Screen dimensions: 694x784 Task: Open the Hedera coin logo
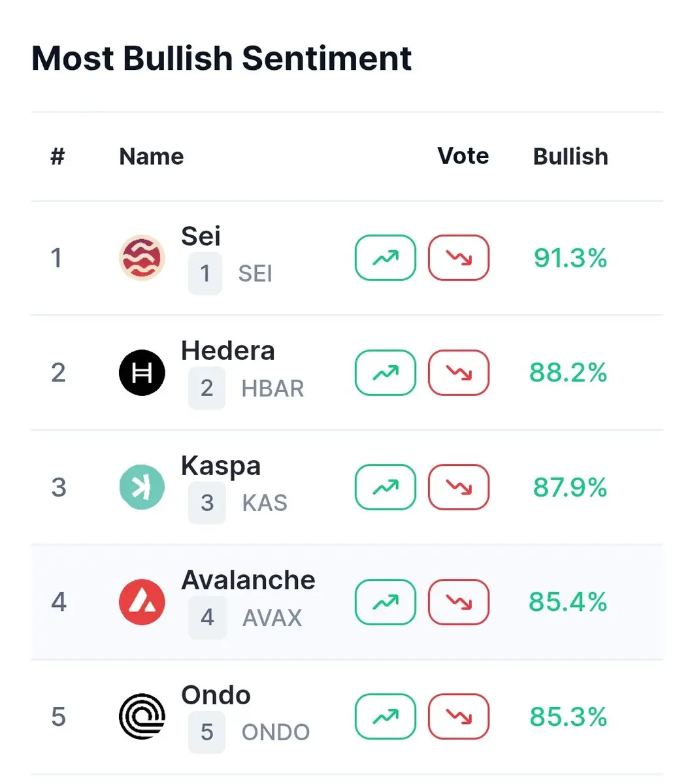(x=142, y=373)
